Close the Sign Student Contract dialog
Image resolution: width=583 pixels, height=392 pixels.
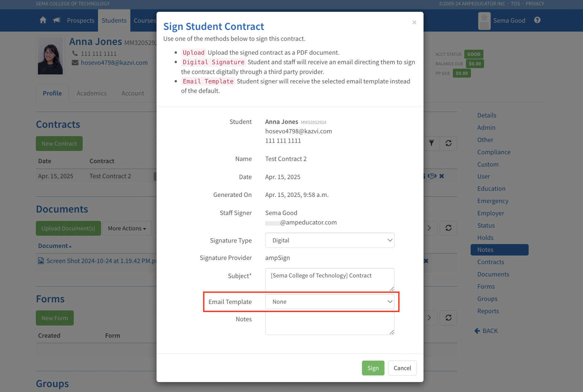[x=414, y=22]
